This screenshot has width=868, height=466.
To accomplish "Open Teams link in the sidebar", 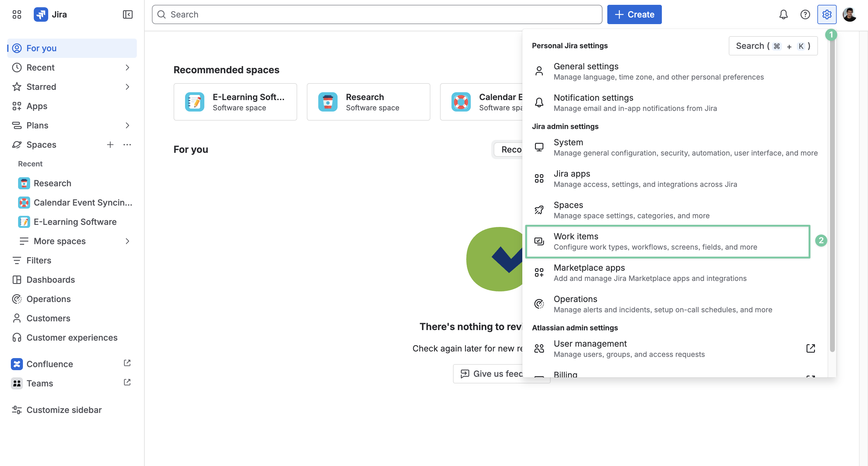I will [x=39, y=383].
